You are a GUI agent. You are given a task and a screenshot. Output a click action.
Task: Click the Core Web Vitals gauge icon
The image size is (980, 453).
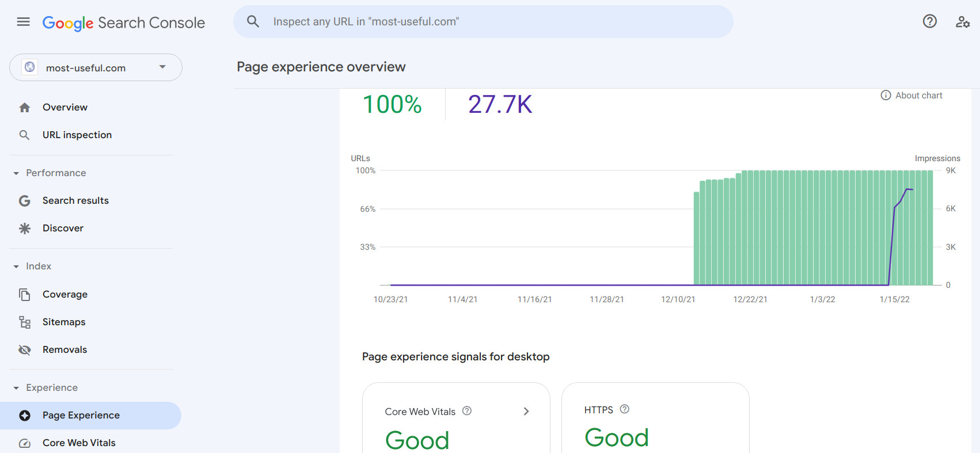pyautogui.click(x=24, y=443)
